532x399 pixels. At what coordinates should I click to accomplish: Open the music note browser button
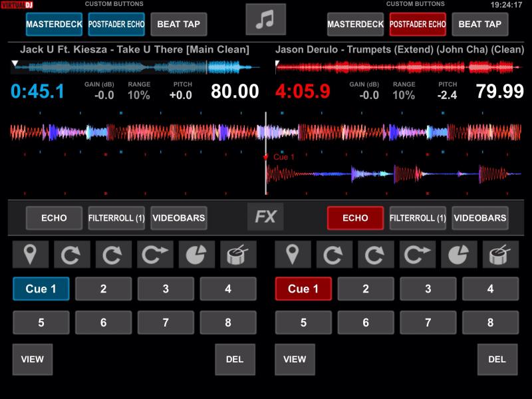265,19
